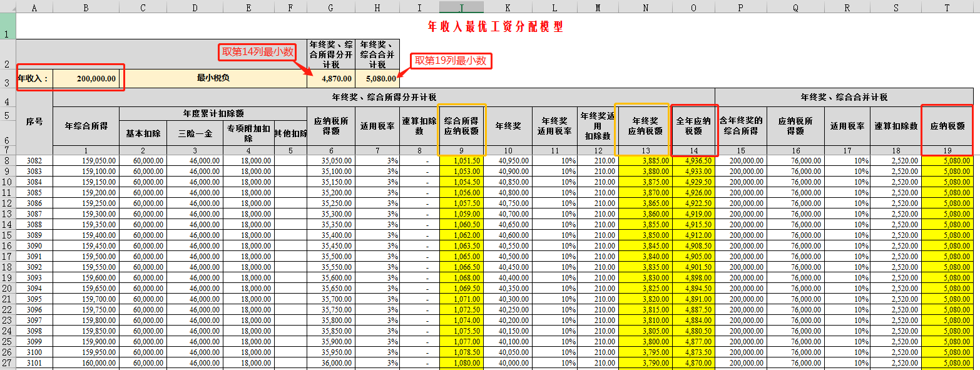Select the 4,870.00 minimum tax cell in row 3
The width and height of the screenshot is (980, 370).
(331, 79)
